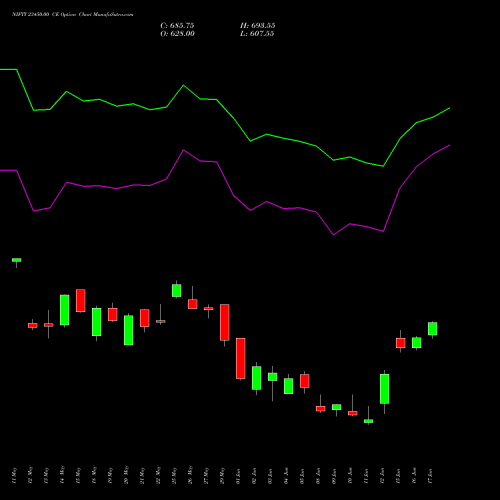Click the red candle for 15 May

(81, 301)
